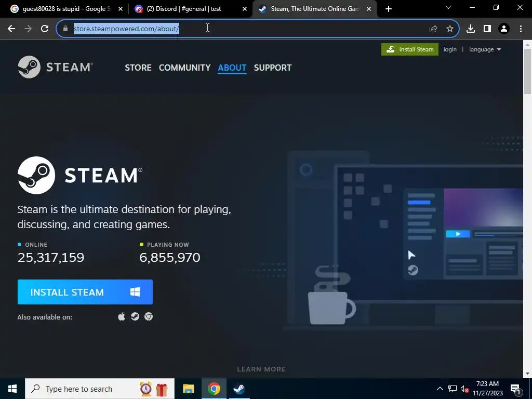
Task: Open File Explorer from the taskbar
Action: (x=188, y=389)
